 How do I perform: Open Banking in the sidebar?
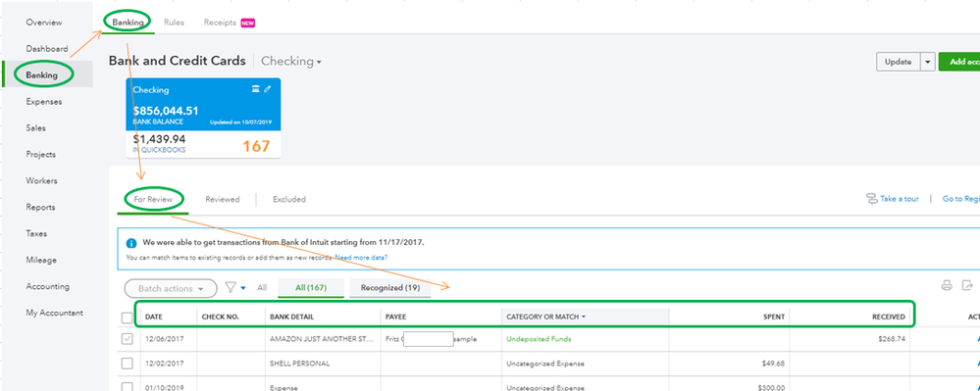(x=41, y=74)
